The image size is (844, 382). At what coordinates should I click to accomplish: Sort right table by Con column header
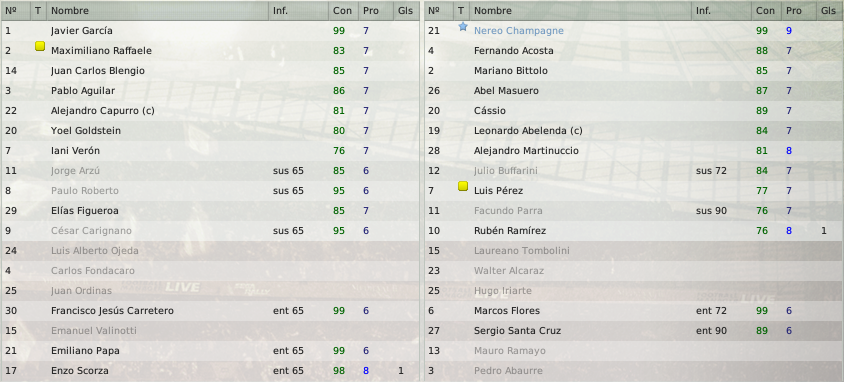point(766,11)
